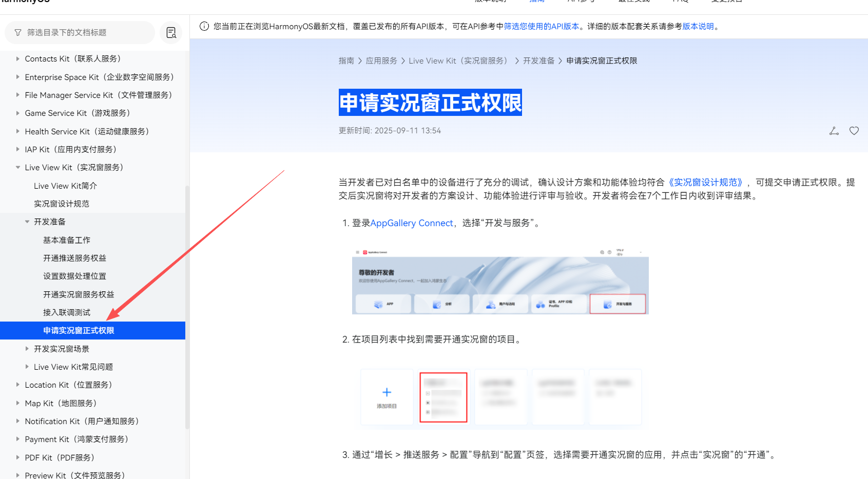The image size is (868, 479).
Task: Collapse Live View Kit tree node
Action: (18, 167)
